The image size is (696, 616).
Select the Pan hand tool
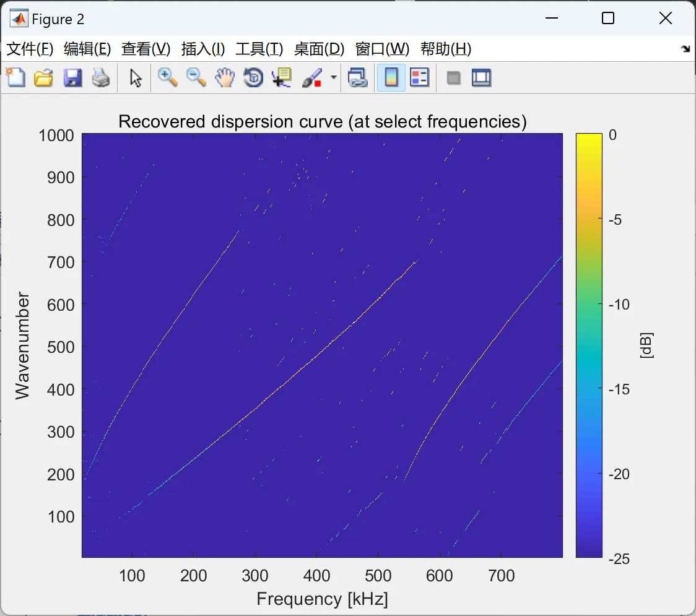tap(225, 77)
